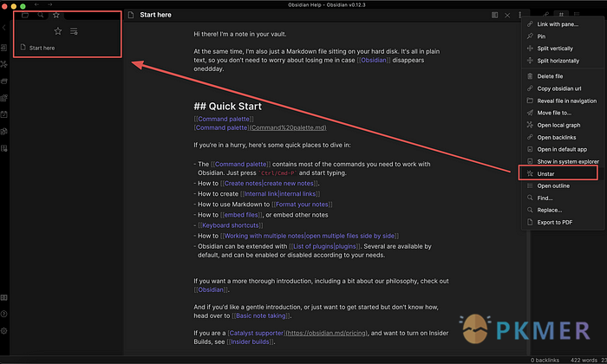
Task: Click the line 'Hi there! I'm a note in your vault.'
Action: pyautogui.click(x=240, y=34)
